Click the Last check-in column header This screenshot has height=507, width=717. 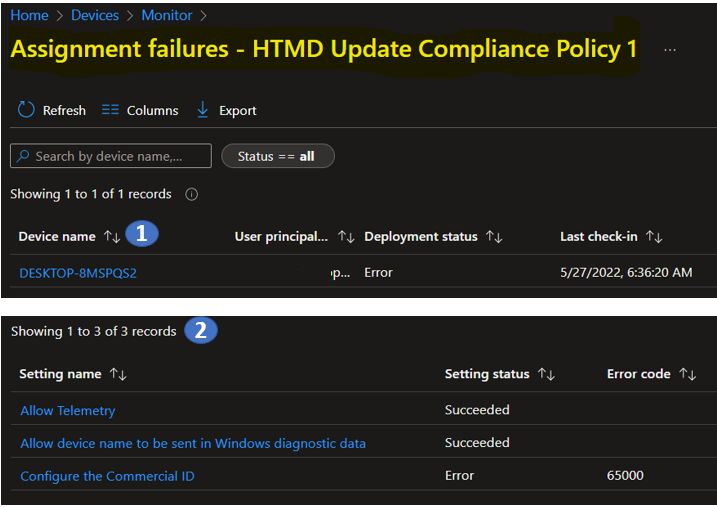(599, 236)
